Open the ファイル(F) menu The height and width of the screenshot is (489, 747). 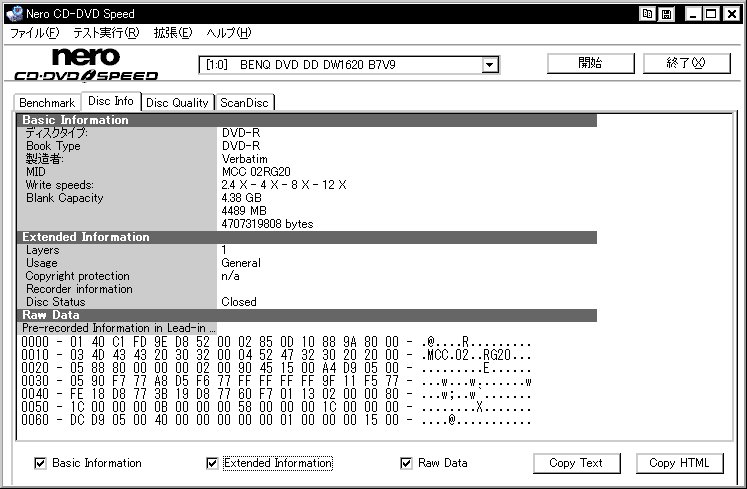click(35, 33)
